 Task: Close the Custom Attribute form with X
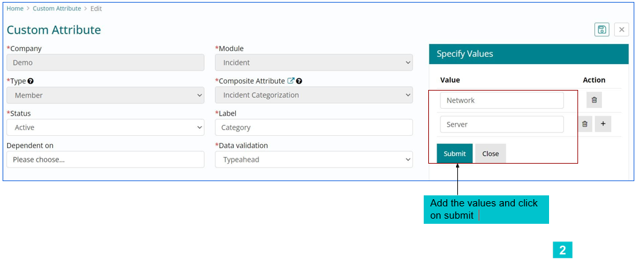click(621, 30)
